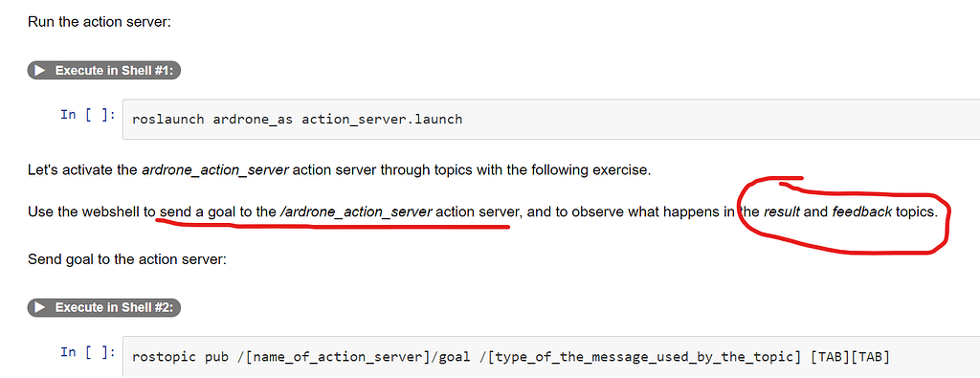Click ardrone_as in the roslaunch command

click(253, 119)
